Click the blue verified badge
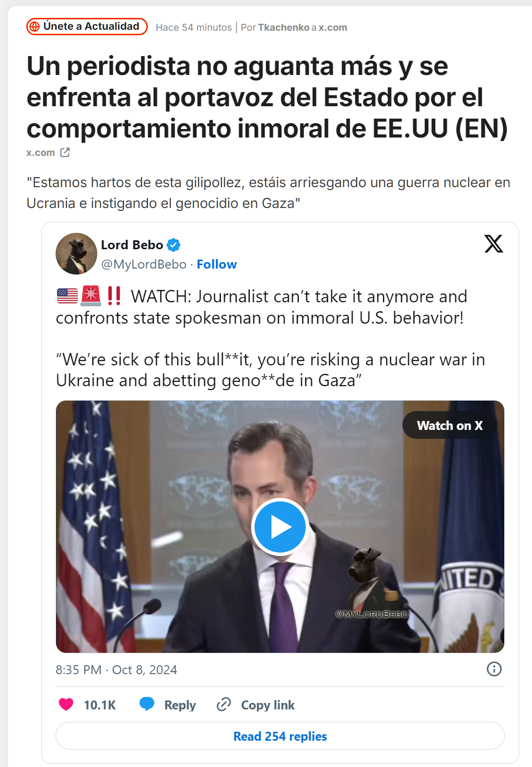 click(x=173, y=245)
